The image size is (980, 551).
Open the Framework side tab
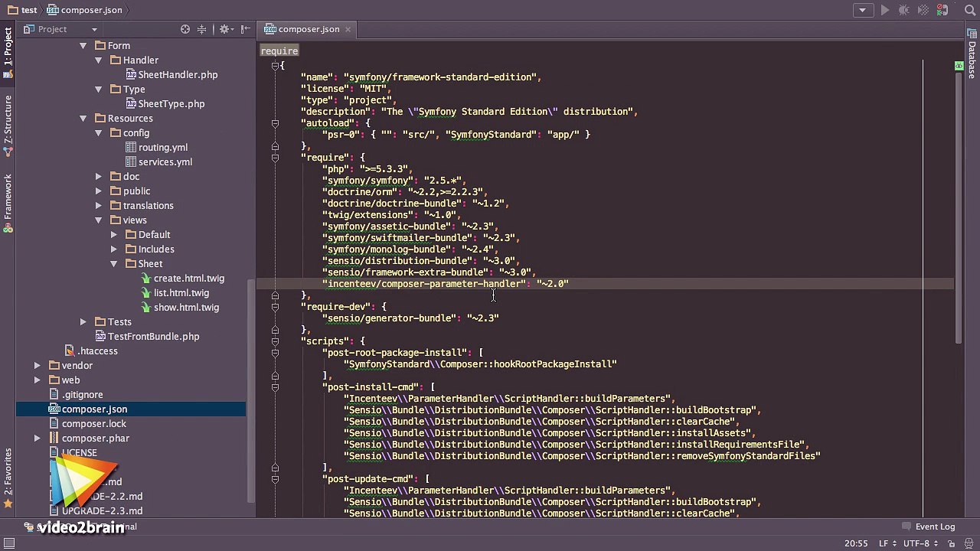[x=8, y=204]
